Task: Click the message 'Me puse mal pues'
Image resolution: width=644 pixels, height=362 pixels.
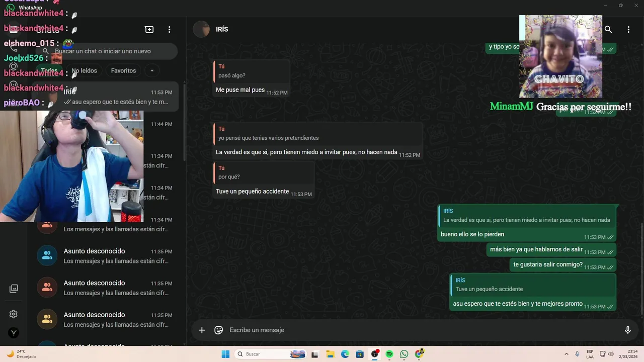Action: point(240,90)
